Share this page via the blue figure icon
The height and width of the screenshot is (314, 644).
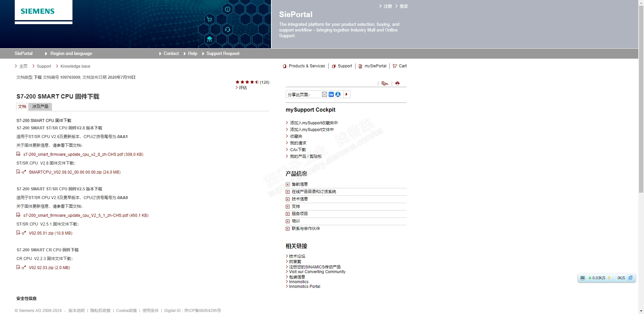338,95
